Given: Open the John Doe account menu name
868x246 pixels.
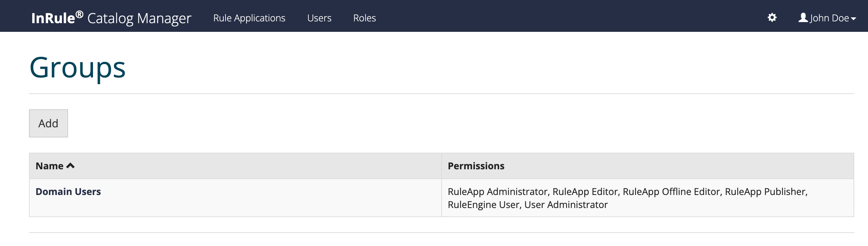Looking at the screenshot, I should coord(829,18).
